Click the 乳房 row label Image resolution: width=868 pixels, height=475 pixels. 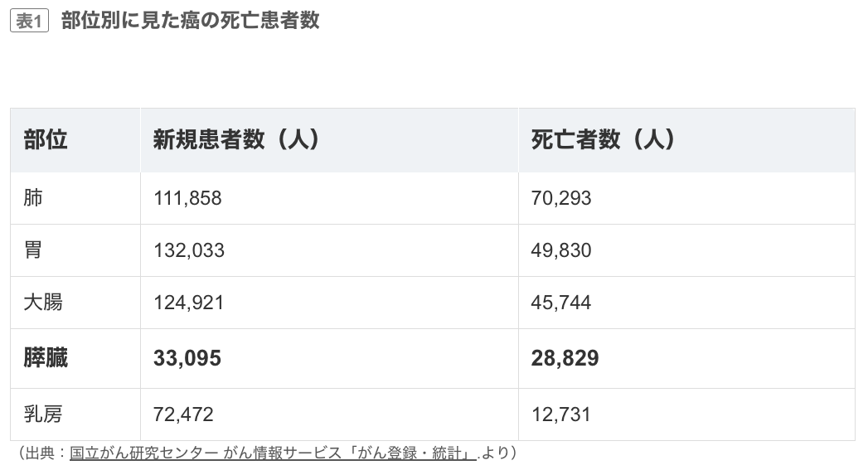(43, 414)
